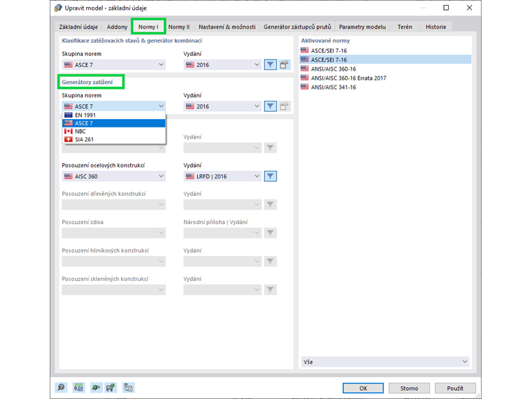Select the Normy I tab

[x=148, y=27]
